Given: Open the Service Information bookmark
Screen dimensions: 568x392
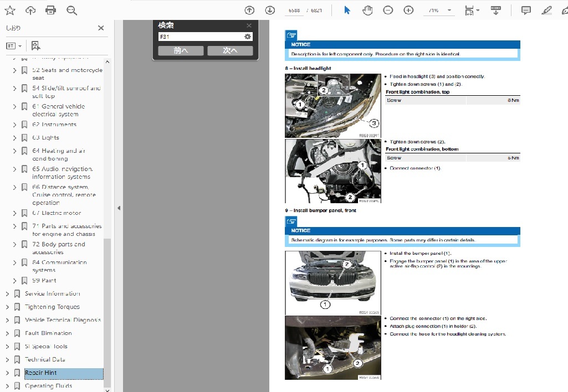Looking at the screenshot, I should tap(53, 293).
